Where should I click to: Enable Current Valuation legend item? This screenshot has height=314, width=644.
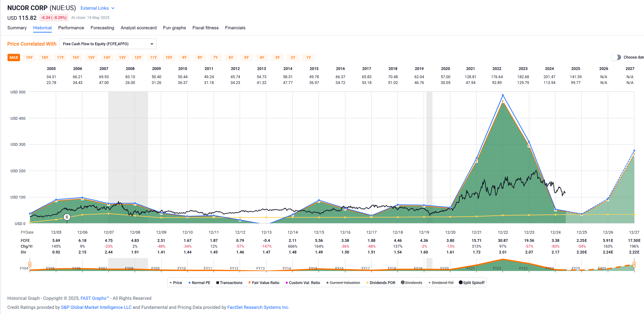343,283
